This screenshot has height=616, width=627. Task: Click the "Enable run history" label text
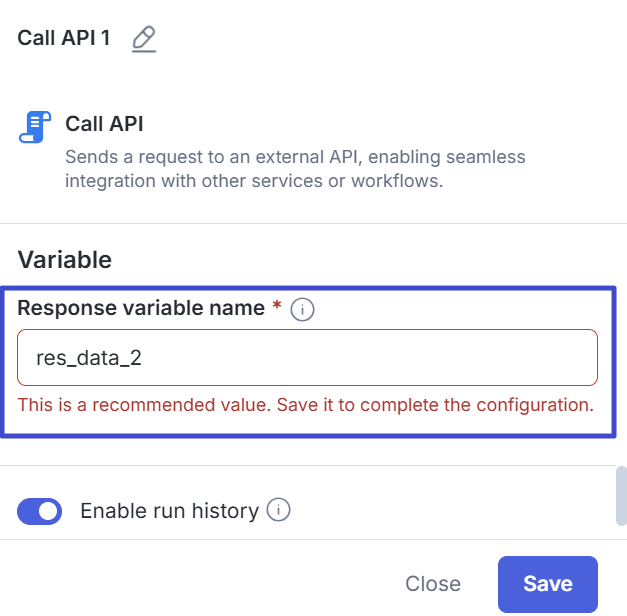coord(169,511)
